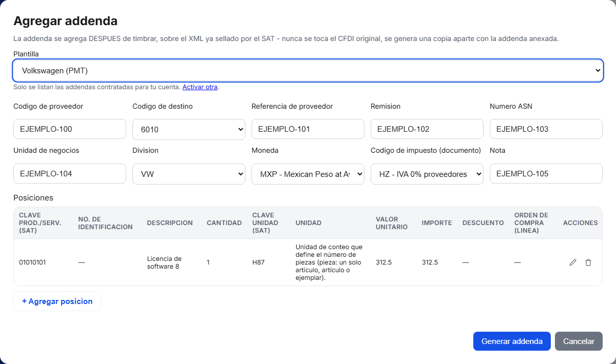Click the DESCRIPCION column header
616x364 pixels.
pyautogui.click(x=170, y=223)
